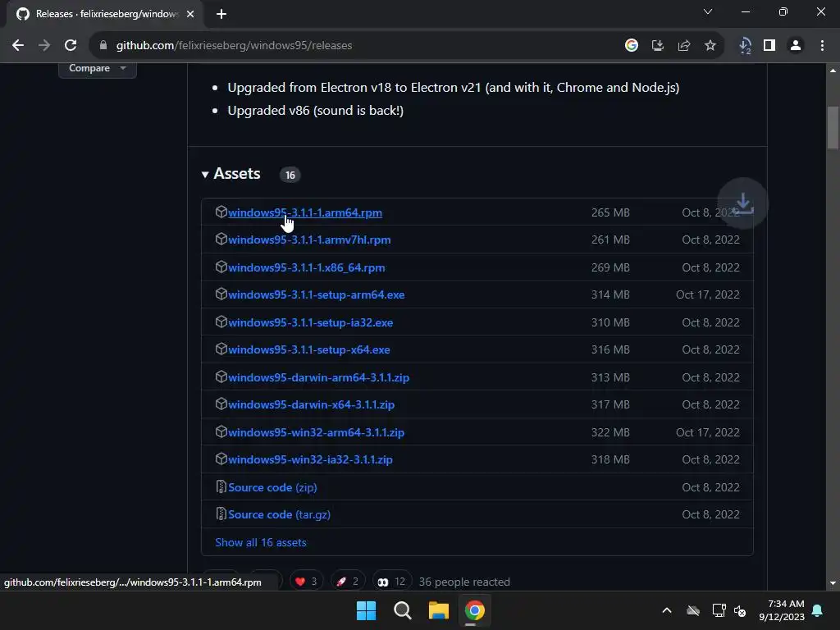The height and width of the screenshot is (630, 840).
Task: Download windows95-3.1.1-setup-arm64.exe
Action: (316, 294)
